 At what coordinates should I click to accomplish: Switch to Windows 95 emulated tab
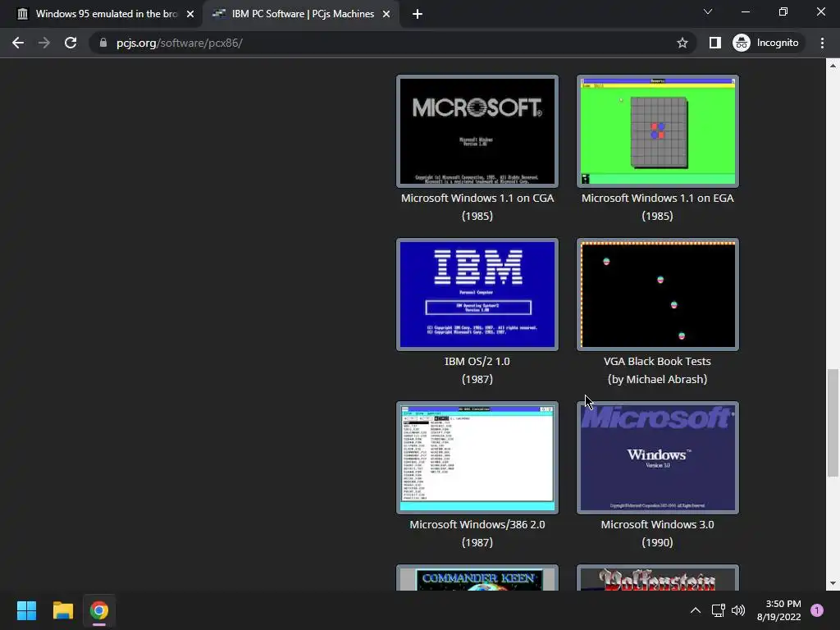point(102,14)
